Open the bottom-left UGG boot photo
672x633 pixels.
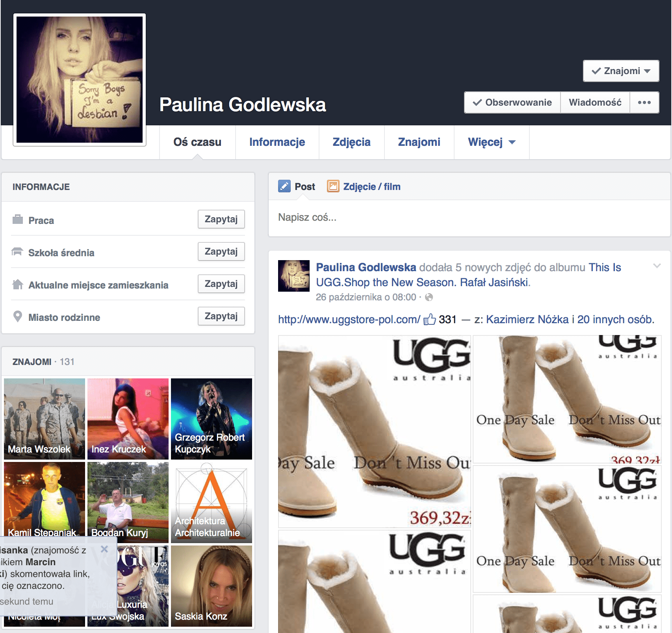(x=375, y=581)
